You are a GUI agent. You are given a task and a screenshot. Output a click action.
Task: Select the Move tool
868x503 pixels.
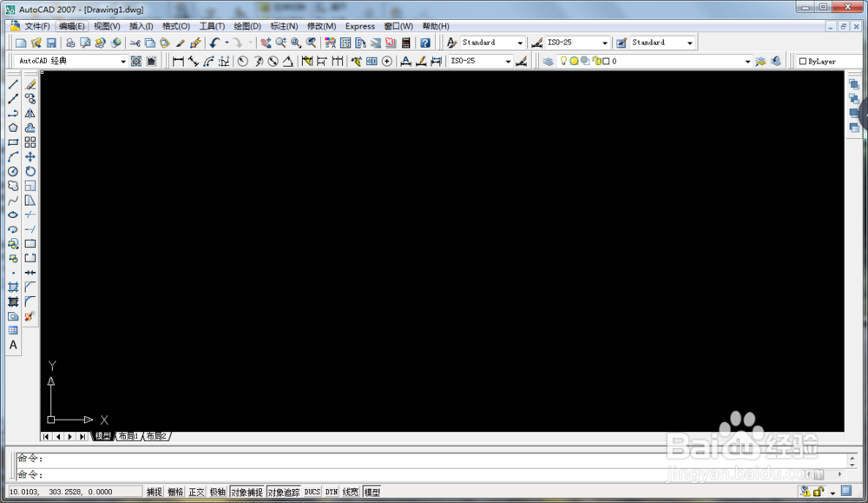tap(30, 156)
